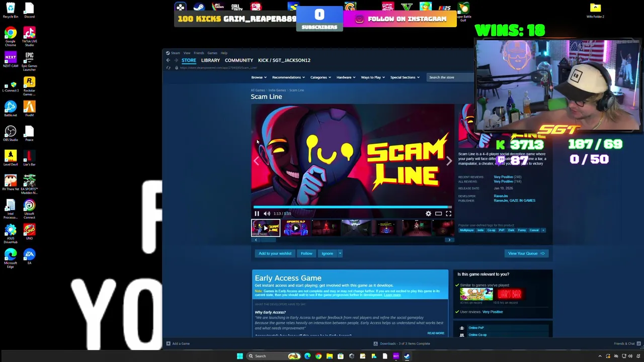
Task: Show previous media with the left arrow
Action: [256, 160]
